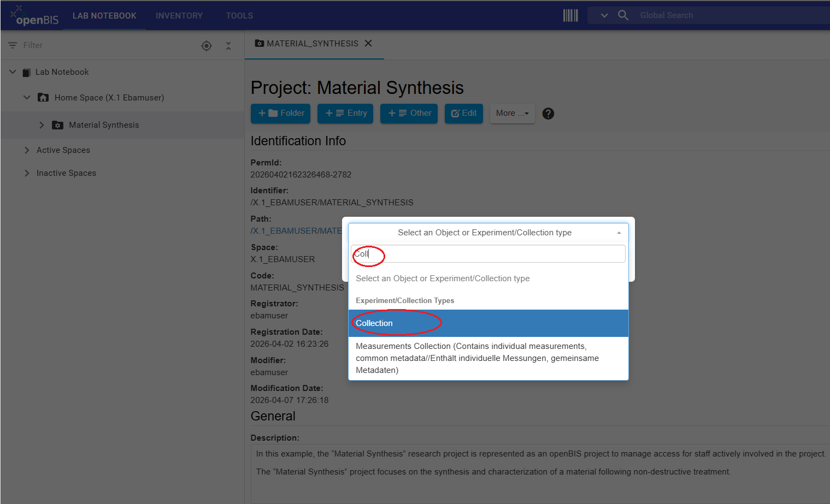Open the /X.1_EBAMUSER/MATE path link

click(296, 231)
